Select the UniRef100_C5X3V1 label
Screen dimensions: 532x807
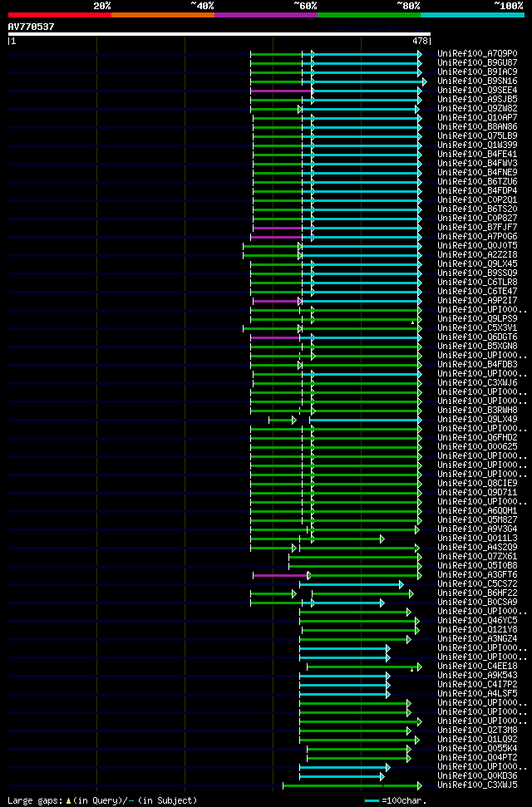pyautogui.click(x=477, y=327)
